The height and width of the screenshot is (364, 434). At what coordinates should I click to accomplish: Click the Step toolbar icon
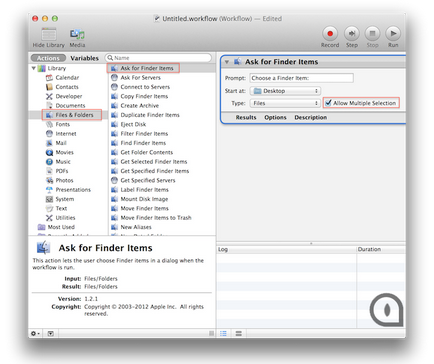pos(352,34)
